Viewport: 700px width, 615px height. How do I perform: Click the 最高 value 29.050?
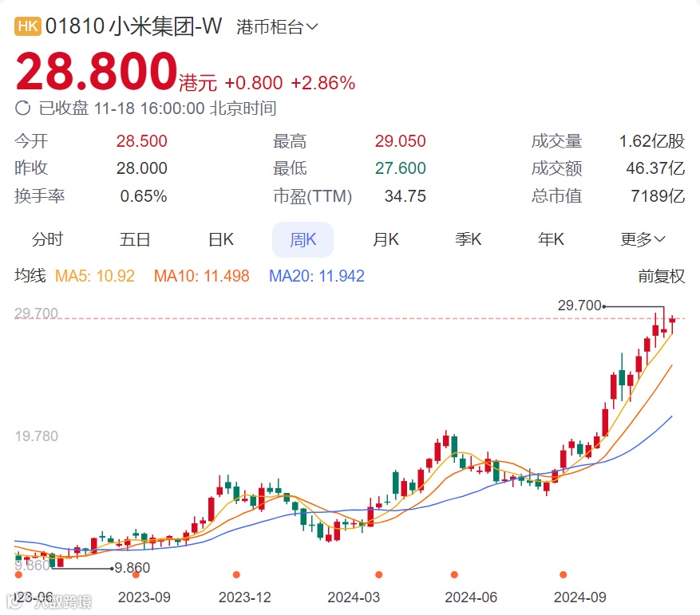(400, 141)
